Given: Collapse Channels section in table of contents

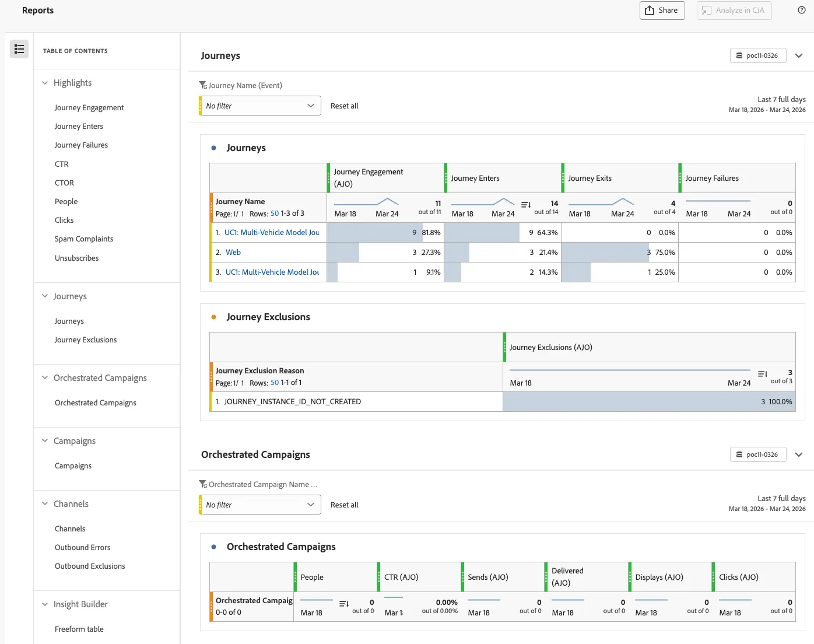Looking at the screenshot, I should click(45, 503).
